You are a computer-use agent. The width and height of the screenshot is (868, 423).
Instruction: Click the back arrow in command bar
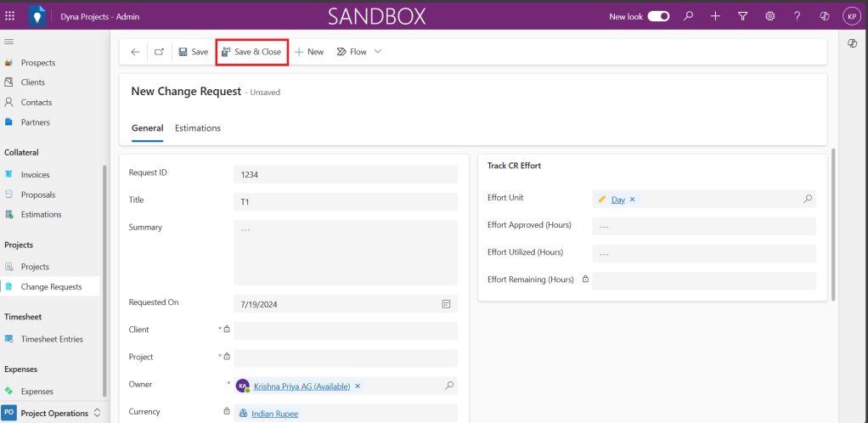pyautogui.click(x=135, y=52)
